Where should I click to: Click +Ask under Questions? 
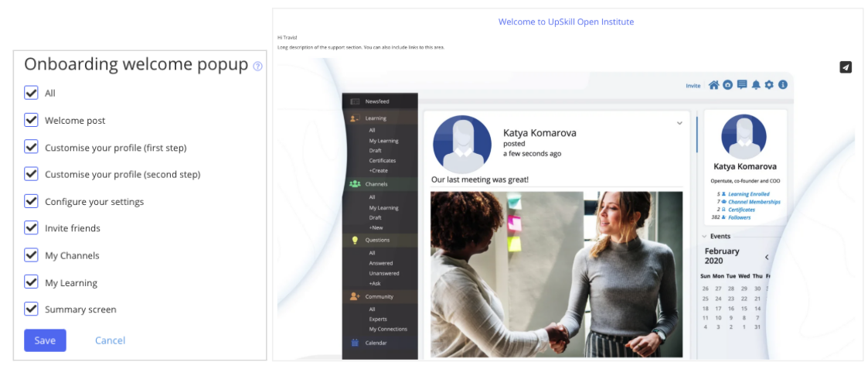pos(375,283)
